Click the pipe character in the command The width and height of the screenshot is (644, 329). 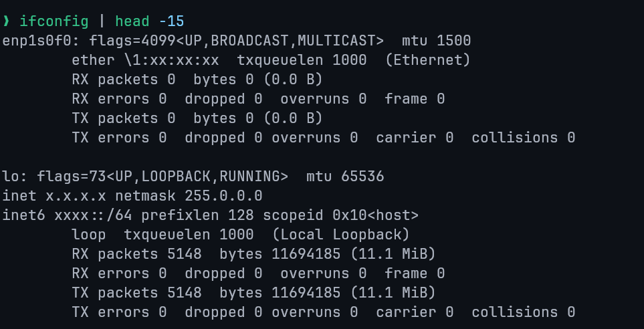pyautogui.click(x=102, y=22)
